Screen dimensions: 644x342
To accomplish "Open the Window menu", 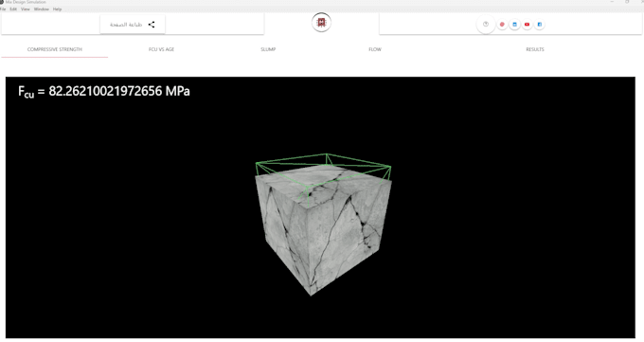I will [x=41, y=9].
